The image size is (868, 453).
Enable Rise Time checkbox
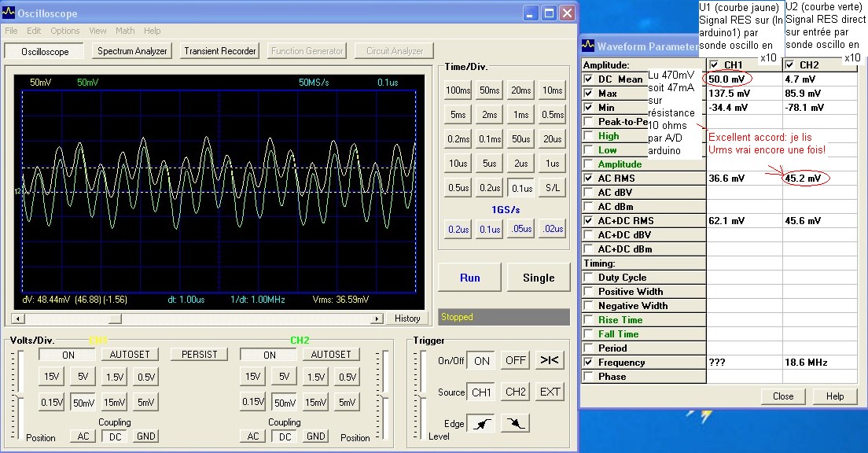[588, 319]
